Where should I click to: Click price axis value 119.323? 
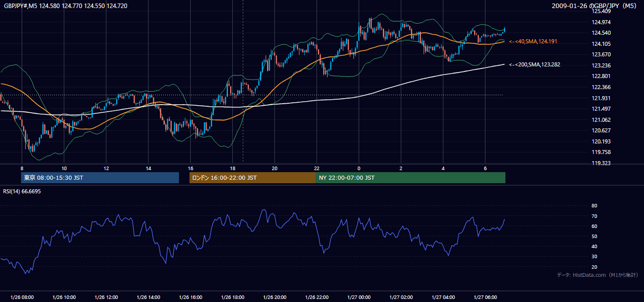[601, 163]
